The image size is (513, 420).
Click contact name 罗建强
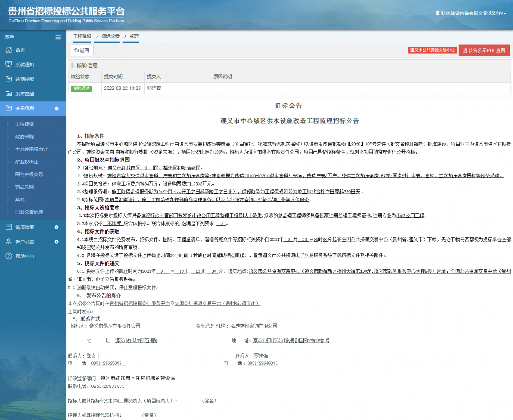261,355
